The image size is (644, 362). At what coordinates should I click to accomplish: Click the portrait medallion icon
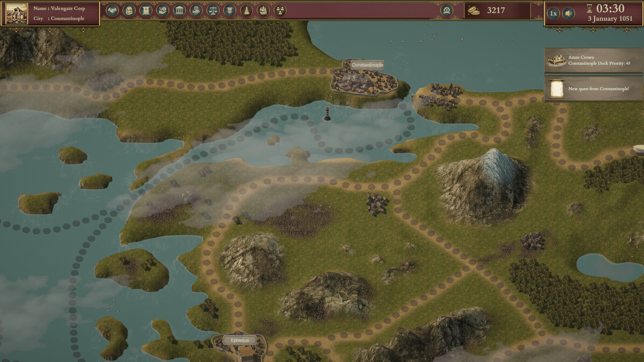[446, 11]
